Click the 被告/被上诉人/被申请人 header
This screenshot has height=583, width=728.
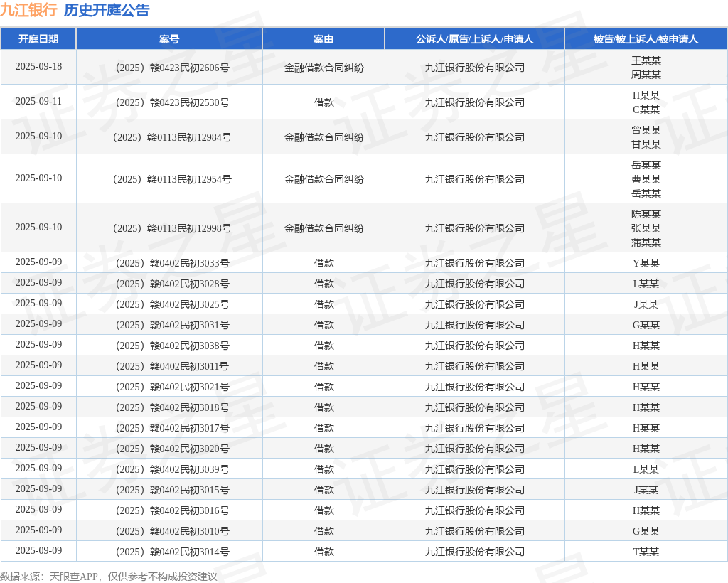pos(646,39)
